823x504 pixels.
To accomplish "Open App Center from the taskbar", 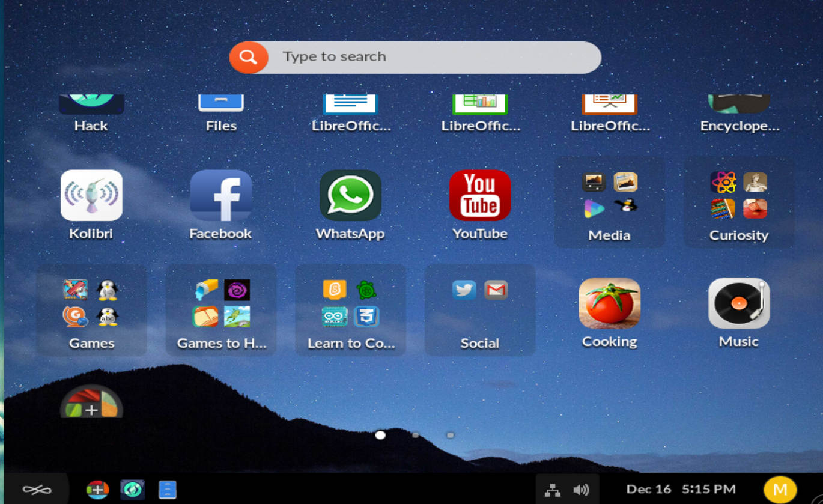I will tap(97, 490).
